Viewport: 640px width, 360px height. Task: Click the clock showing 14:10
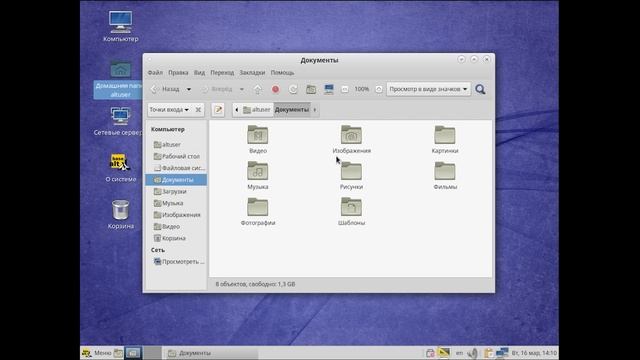(x=534, y=353)
